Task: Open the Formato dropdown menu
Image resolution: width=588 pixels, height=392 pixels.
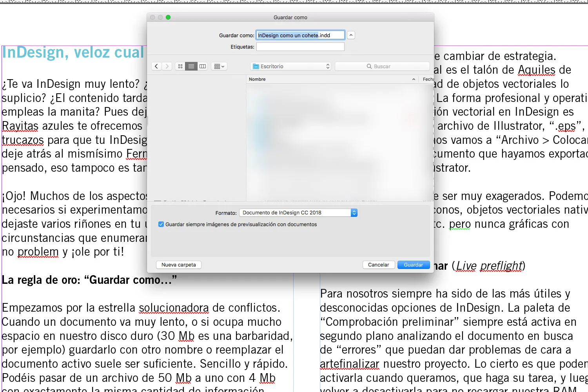Action: pos(298,212)
